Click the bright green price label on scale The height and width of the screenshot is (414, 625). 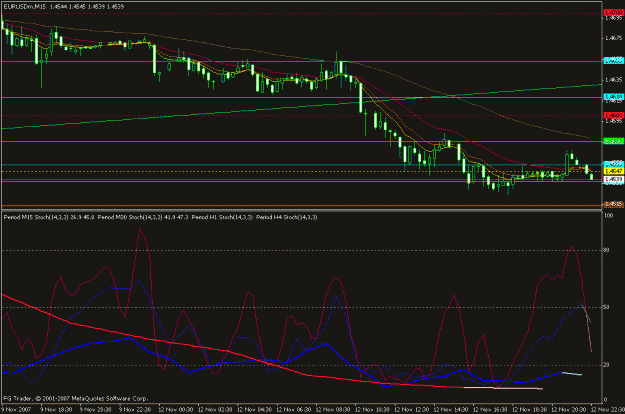coord(614,141)
